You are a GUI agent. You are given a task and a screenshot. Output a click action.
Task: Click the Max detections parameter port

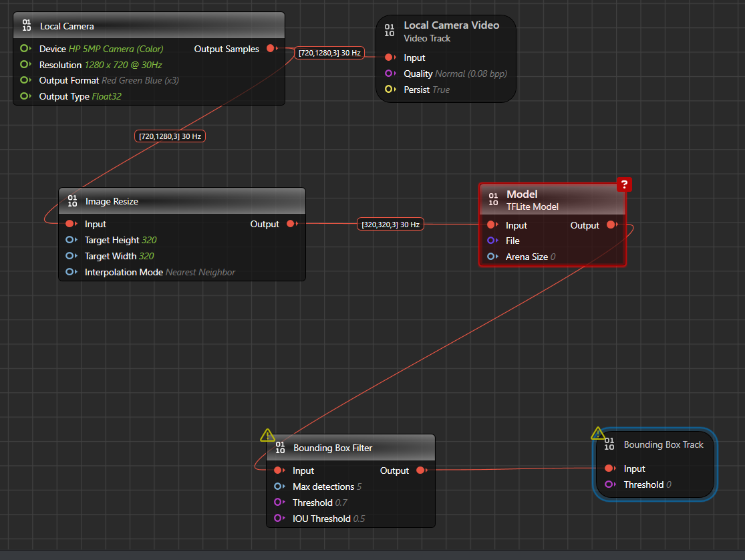tap(279, 486)
